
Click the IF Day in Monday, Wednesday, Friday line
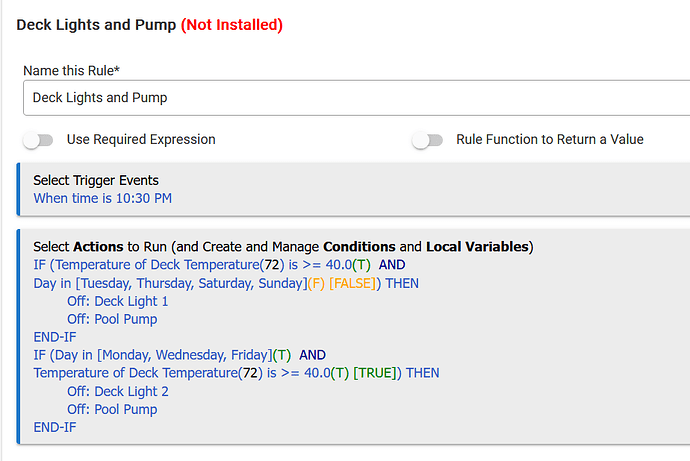tap(180, 355)
